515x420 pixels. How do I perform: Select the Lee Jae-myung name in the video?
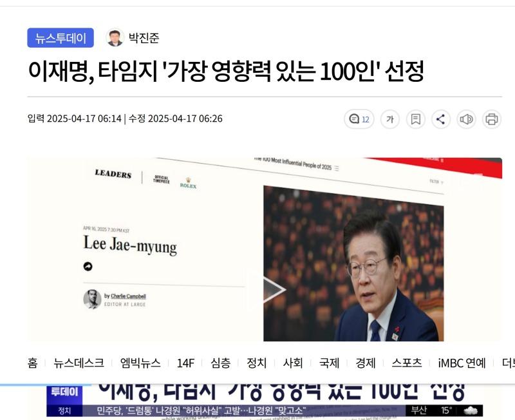coord(130,245)
